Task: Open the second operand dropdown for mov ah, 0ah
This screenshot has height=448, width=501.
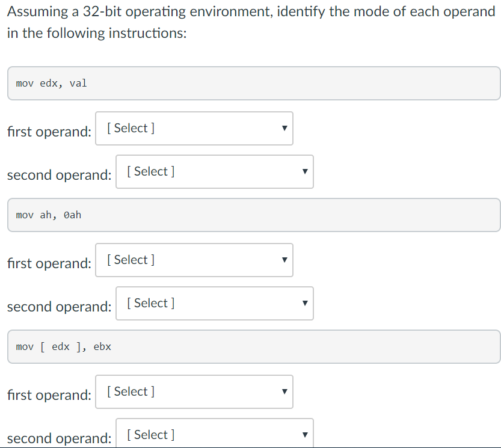Action: point(214,303)
